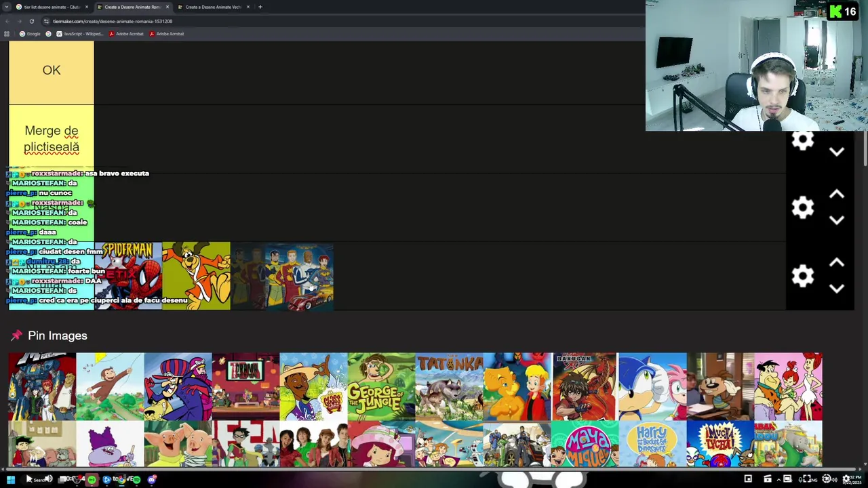
Task: Pick the Mucha Lucha image
Action: [x=720, y=444]
